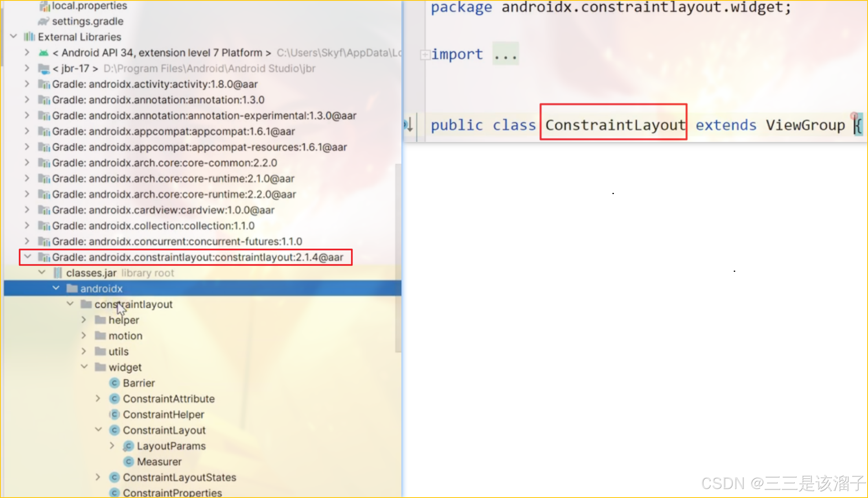The image size is (868, 498).
Task: Click the Android robot icon for API 34
Action: click(44, 52)
